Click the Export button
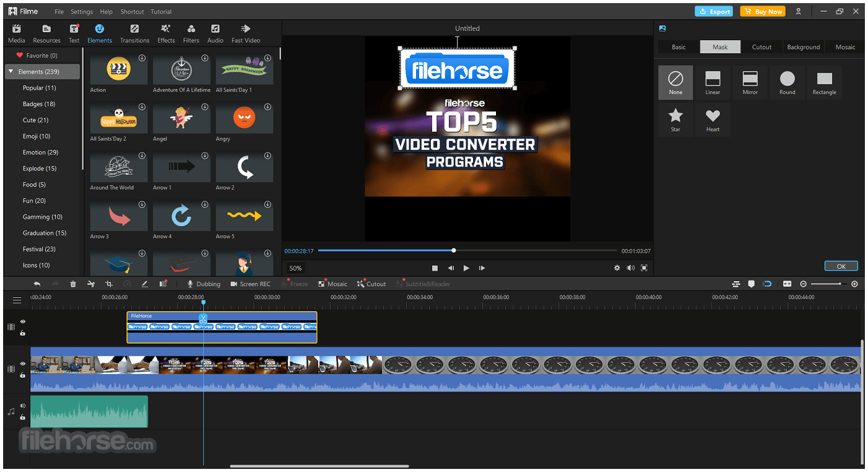The image size is (868, 472). pyautogui.click(x=714, y=11)
